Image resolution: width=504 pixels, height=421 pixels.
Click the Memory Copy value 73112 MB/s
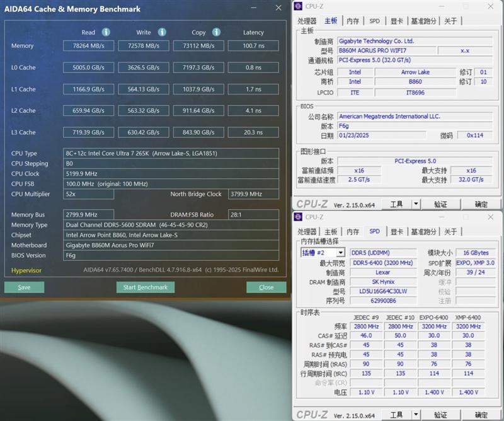[x=198, y=45]
